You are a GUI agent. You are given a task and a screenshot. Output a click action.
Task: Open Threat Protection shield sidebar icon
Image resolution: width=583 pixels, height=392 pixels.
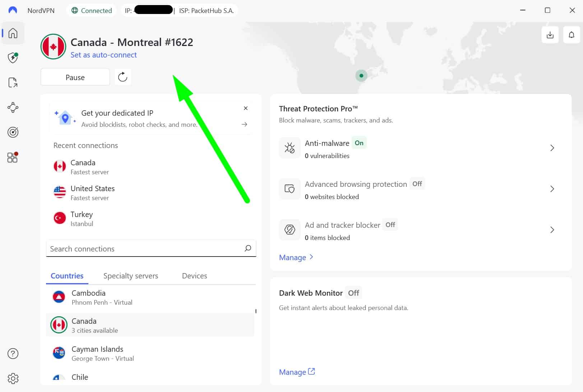pos(13,57)
